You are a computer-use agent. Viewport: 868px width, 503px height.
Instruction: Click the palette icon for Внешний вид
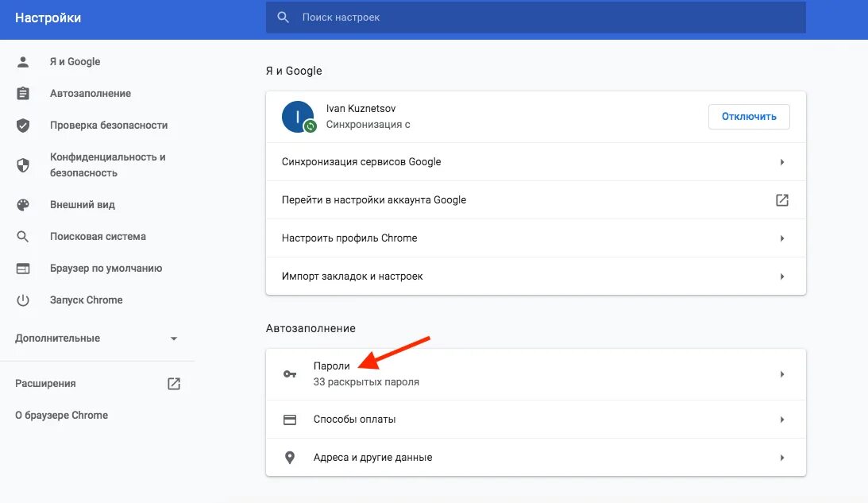(x=23, y=204)
